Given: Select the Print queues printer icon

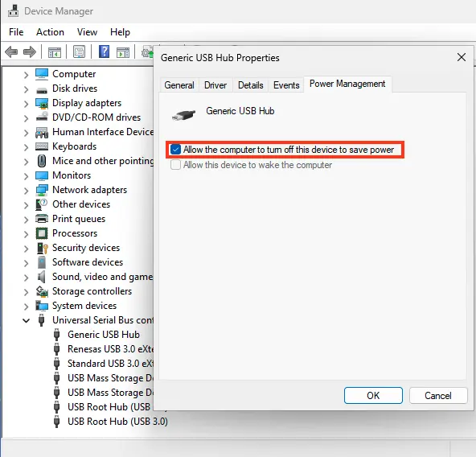Looking at the screenshot, I should tap(42, 219).
